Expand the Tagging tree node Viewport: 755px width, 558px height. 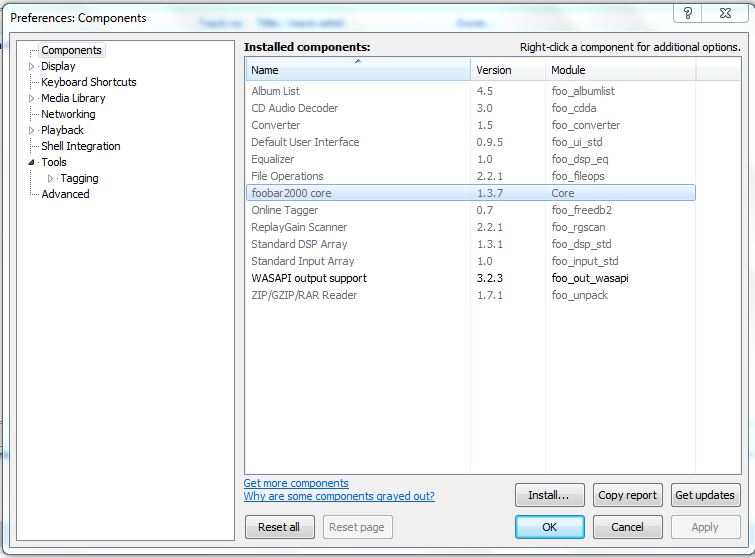tap(51, 179)
